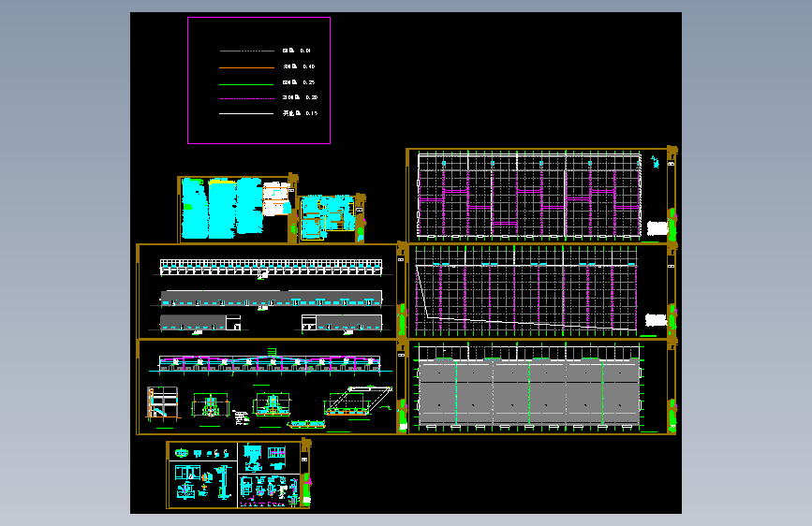The width and height of the screenshot is (812, 526).
Task: Click the gray rear elevation drawing
Action: [272, 299]
